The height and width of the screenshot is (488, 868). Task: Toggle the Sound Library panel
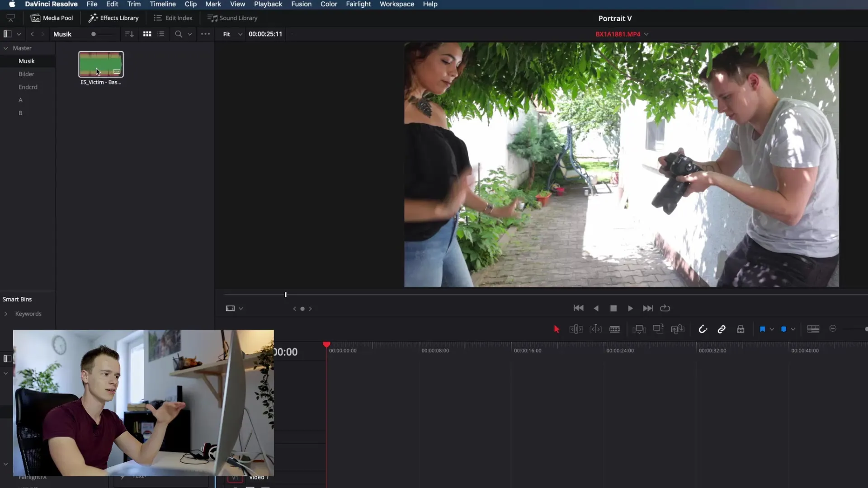[x=232, y=18]
